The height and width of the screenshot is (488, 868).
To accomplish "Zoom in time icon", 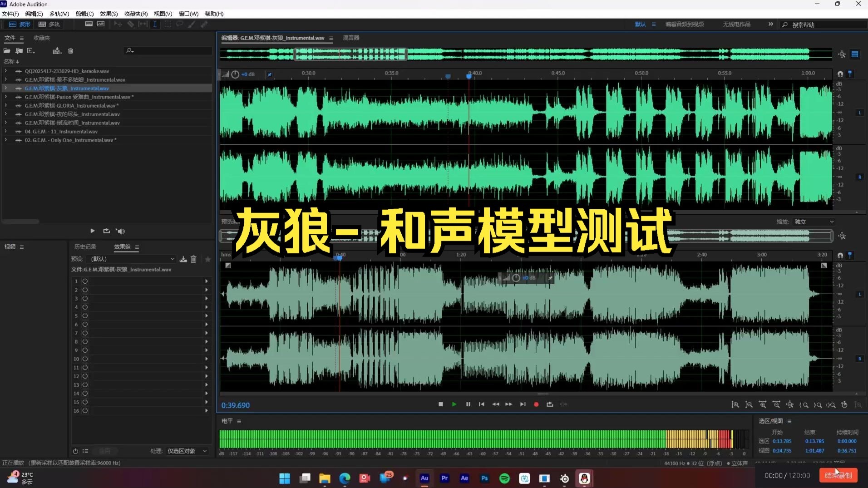I will tap(763, 404).
